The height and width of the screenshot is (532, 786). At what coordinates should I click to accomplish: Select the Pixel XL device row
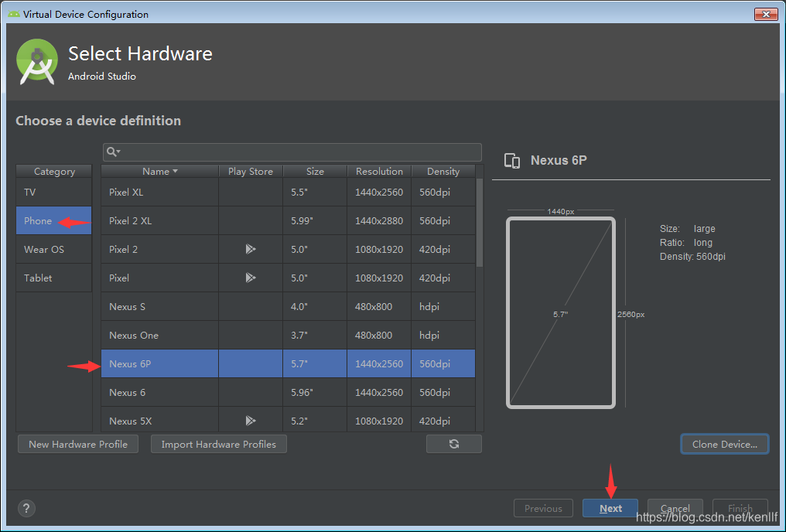tap(289, 193)
